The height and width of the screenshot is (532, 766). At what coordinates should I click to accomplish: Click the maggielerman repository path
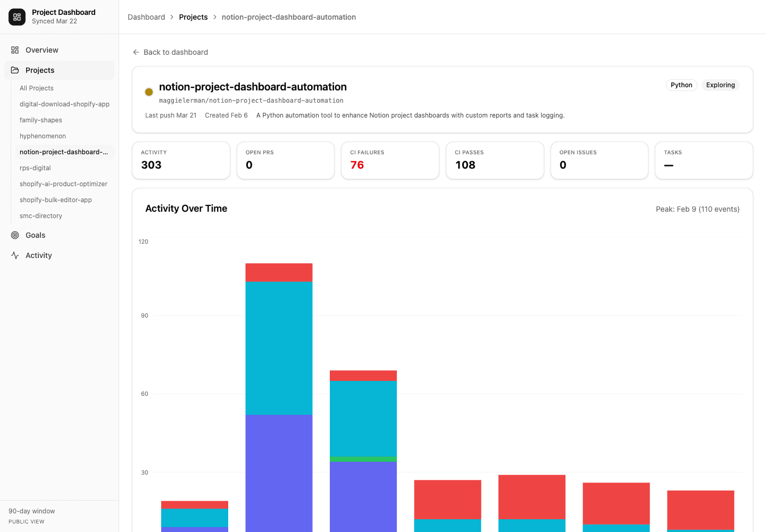(251, 101)
